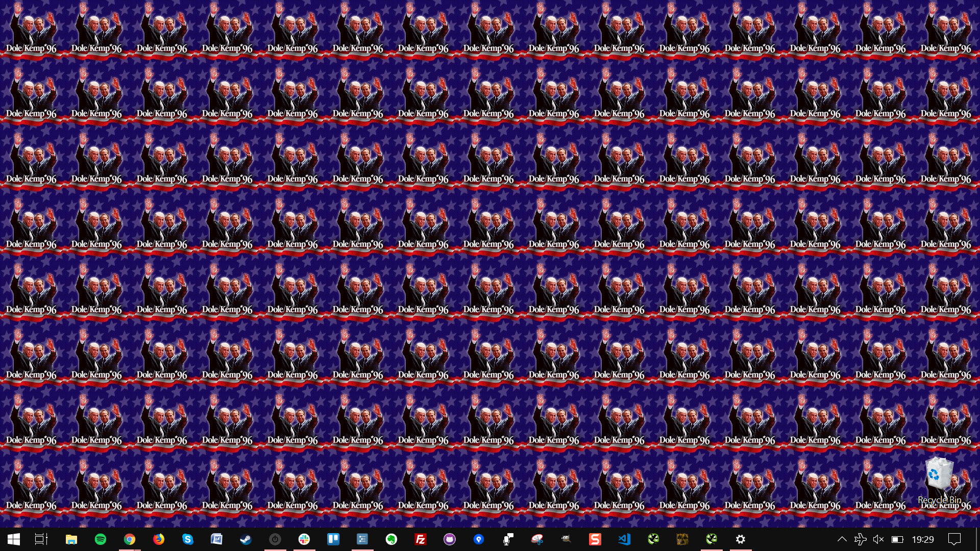Open Spotify from the taskbar
This screenshot has width=980, height=551.
(x=101, y=539)
